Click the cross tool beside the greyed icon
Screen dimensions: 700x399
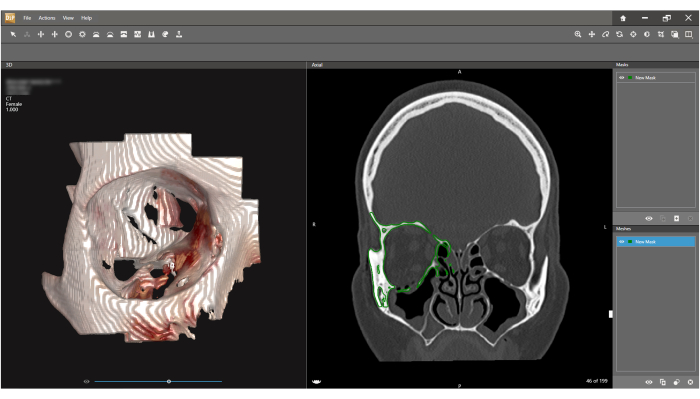pos(41,34)
